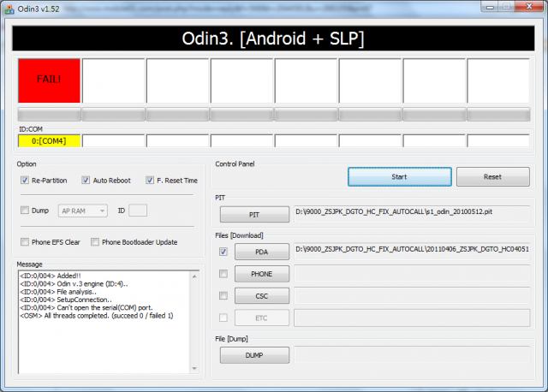Uncheck the PDA file checkbox
The image size is (548, 392).
(x=223, y=252)
